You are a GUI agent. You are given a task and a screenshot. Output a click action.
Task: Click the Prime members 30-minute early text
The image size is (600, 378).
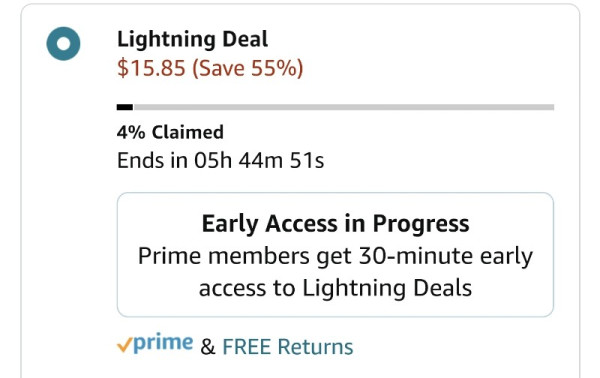335,257
